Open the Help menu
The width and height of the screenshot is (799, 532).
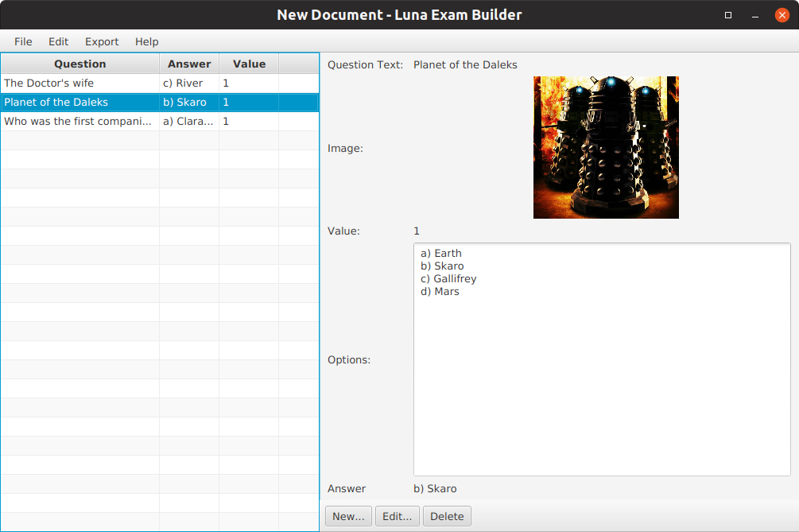(147, 42)
